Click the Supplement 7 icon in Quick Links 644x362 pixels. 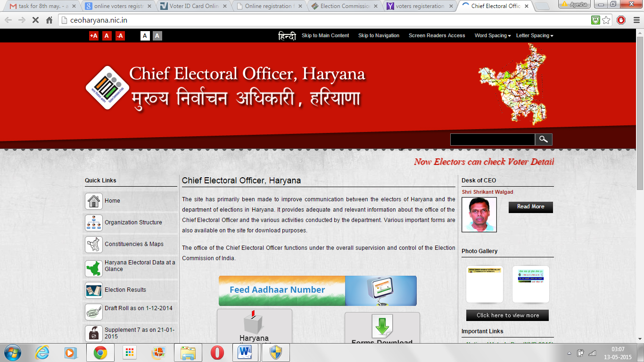point(94,334)
